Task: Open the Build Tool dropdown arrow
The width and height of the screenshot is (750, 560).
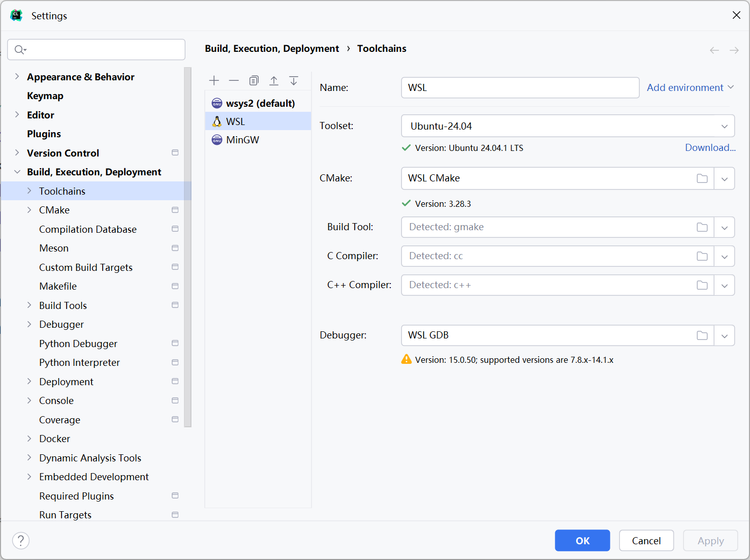Action: pyautogui.click(x=725, y=227)
